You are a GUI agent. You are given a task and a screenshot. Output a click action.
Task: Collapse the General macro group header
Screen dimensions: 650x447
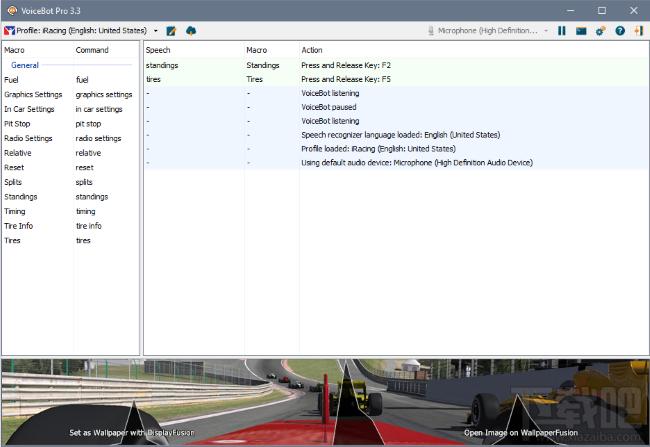[x=25, y=65]
